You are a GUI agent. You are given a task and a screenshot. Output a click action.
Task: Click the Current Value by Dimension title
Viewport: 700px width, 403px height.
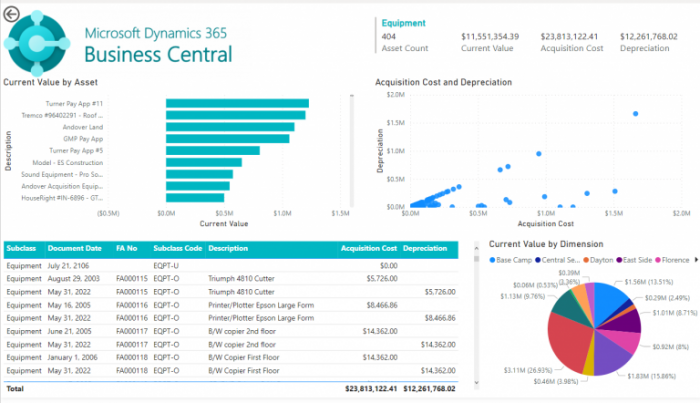pos(546,244)
